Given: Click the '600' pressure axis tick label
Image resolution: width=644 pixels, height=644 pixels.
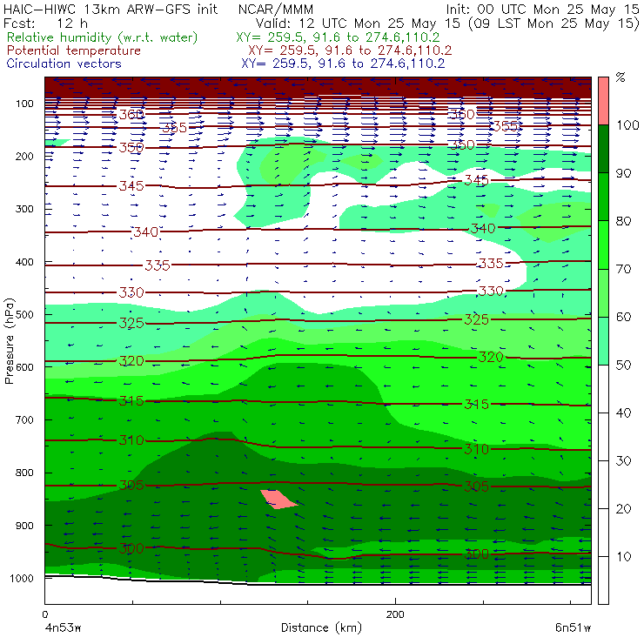Looking at the screenshot, I should (x=24, y=367).
